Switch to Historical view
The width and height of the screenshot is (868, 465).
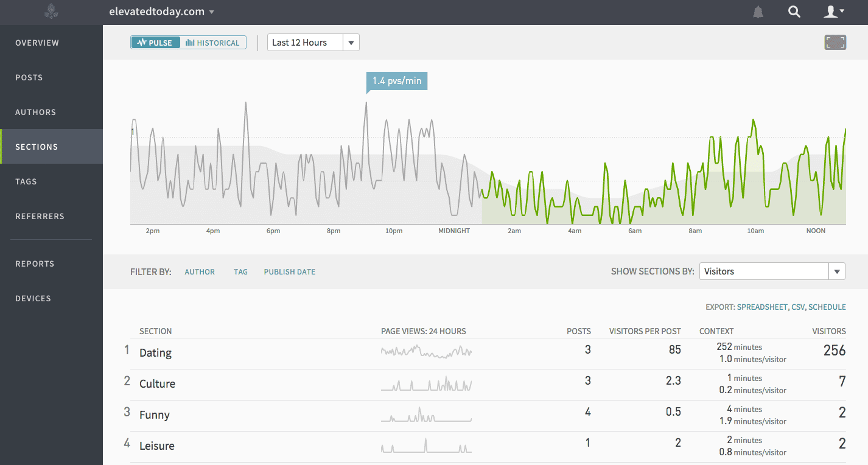tap(213, 43)
